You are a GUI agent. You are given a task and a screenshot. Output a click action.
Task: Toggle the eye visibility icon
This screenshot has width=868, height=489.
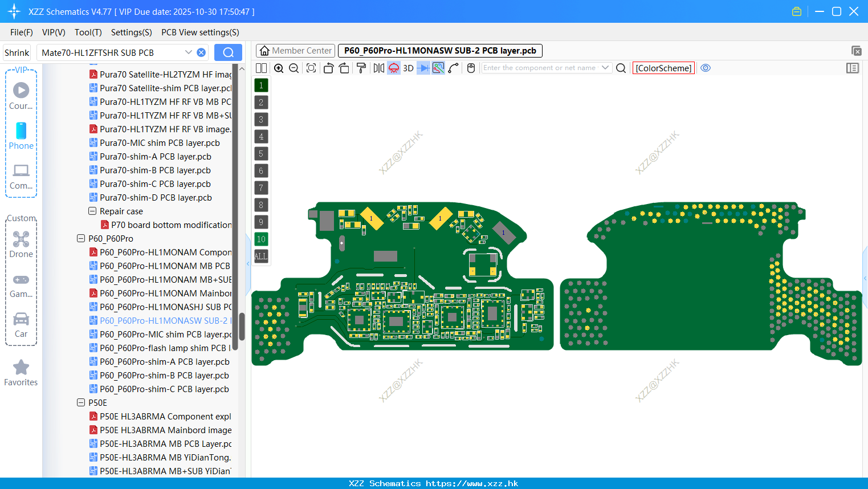706,68
